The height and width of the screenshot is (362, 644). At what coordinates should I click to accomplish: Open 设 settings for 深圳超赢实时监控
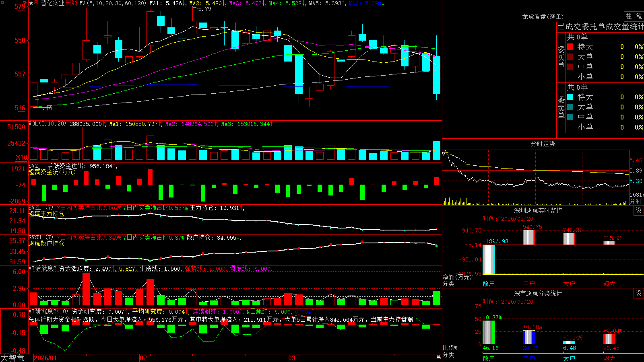(x=639, y=210)
